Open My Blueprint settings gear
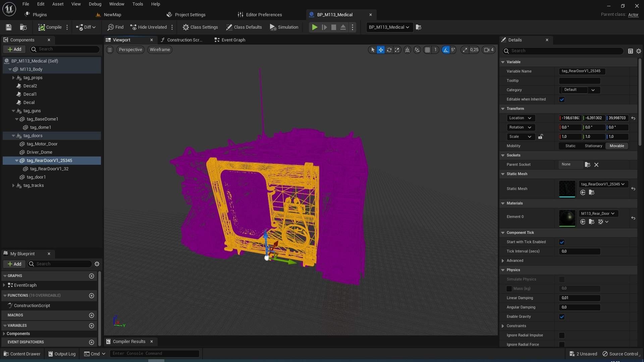Viewport: 644px width, 362px height. [97, 264]
